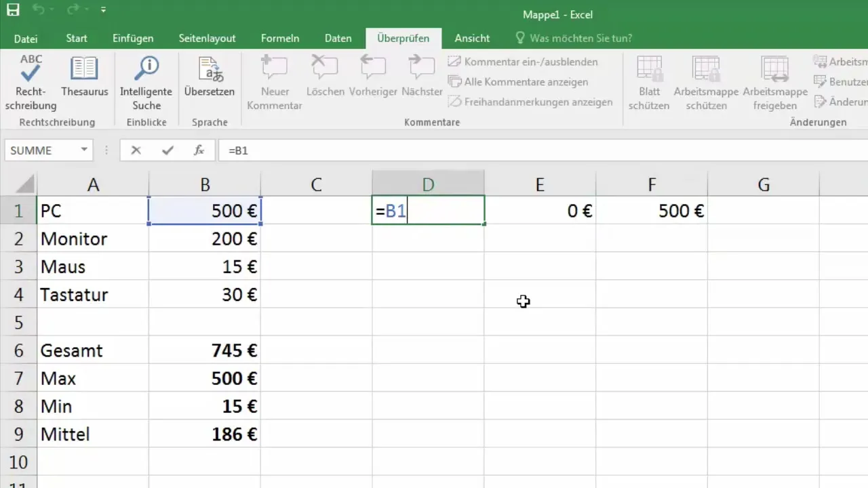Image resolution: width=868 pixels, height=488 pixels.
Task: Switch to the Einfügen tab
Action: pos(133,39)
